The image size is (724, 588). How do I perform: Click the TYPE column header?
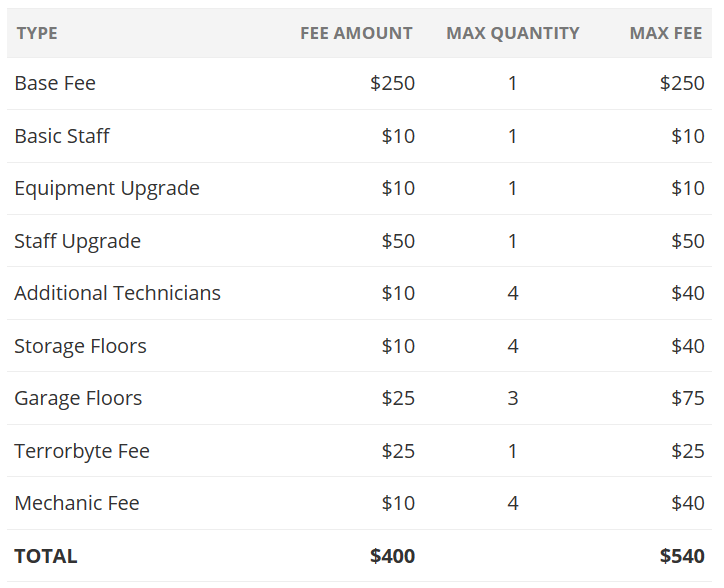pos(37,33)
